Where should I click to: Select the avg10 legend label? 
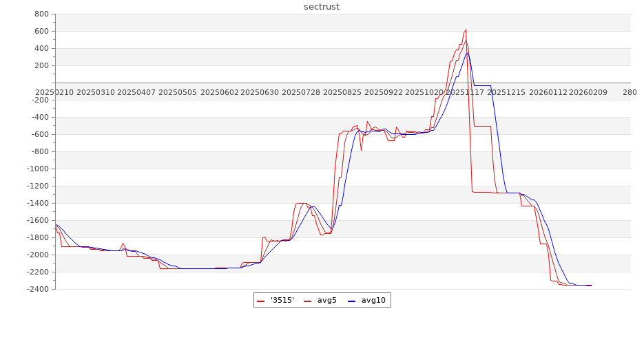click(373, 301)
